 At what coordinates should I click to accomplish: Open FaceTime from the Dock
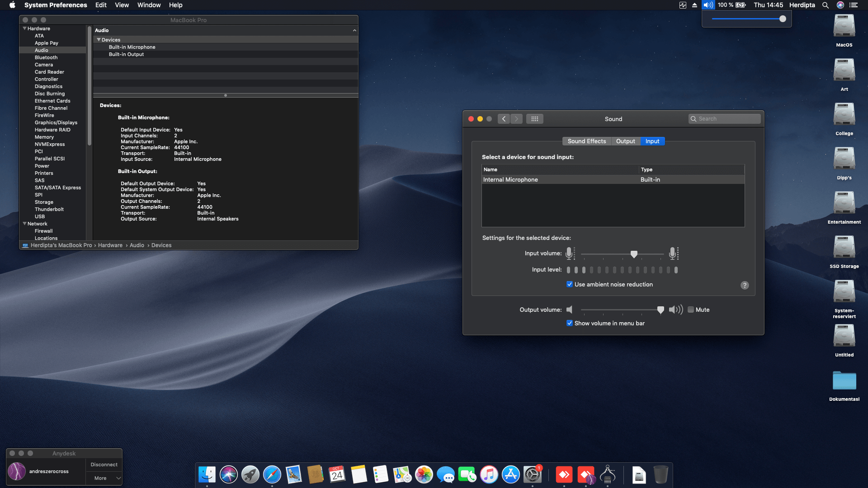pos(467,475)
